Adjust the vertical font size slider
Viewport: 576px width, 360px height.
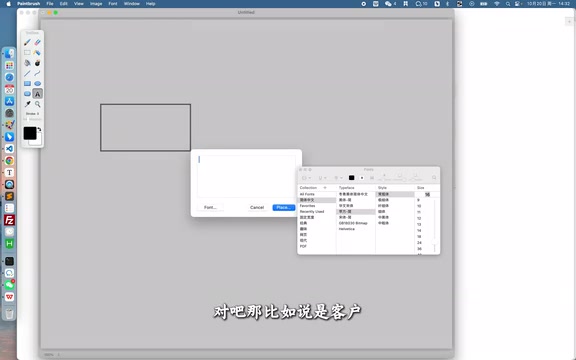[x=435, y=226]
